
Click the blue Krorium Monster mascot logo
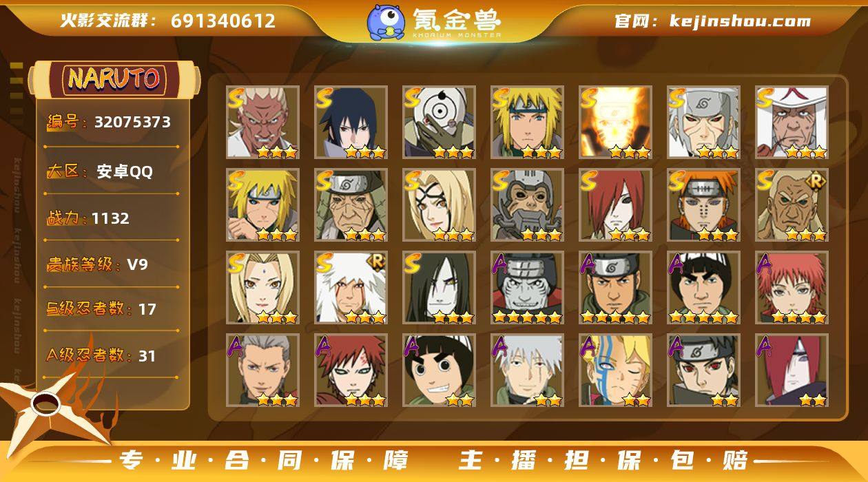click(386, 22)
